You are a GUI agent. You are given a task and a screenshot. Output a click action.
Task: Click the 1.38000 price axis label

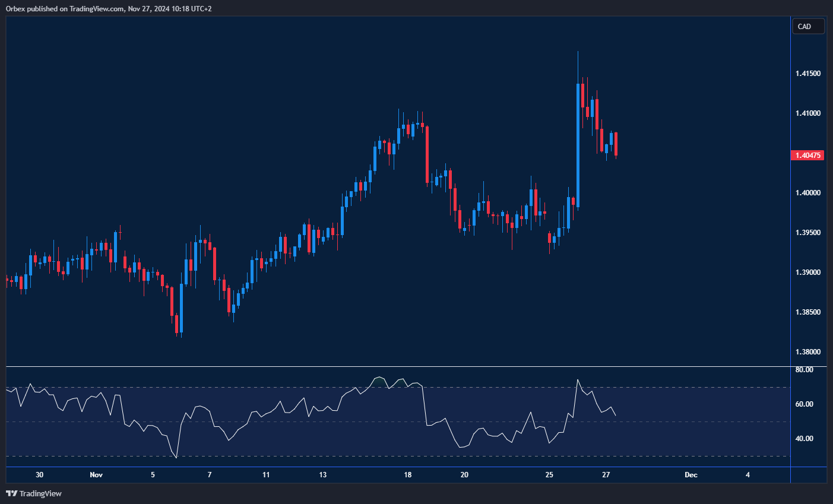[808, 352]
